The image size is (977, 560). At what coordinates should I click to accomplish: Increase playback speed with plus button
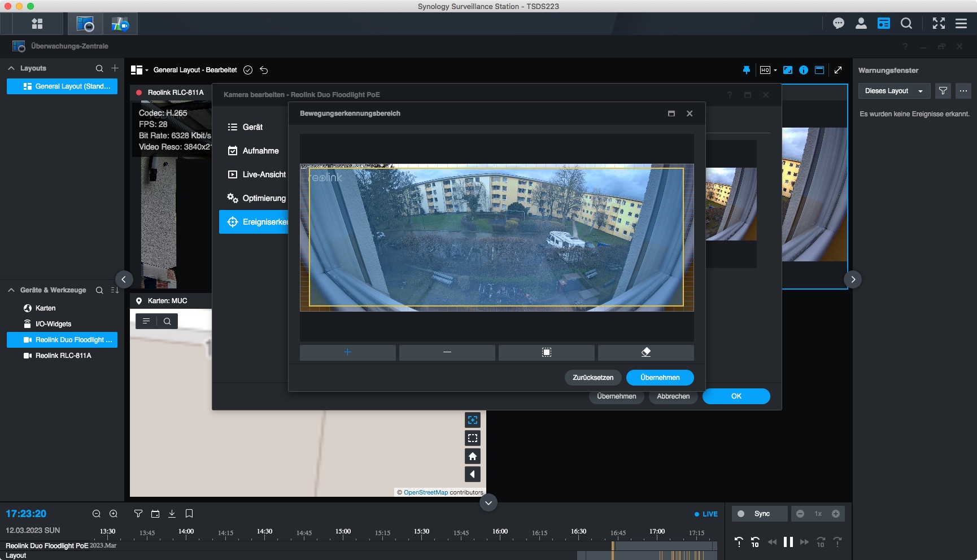(x=835, y=514)
